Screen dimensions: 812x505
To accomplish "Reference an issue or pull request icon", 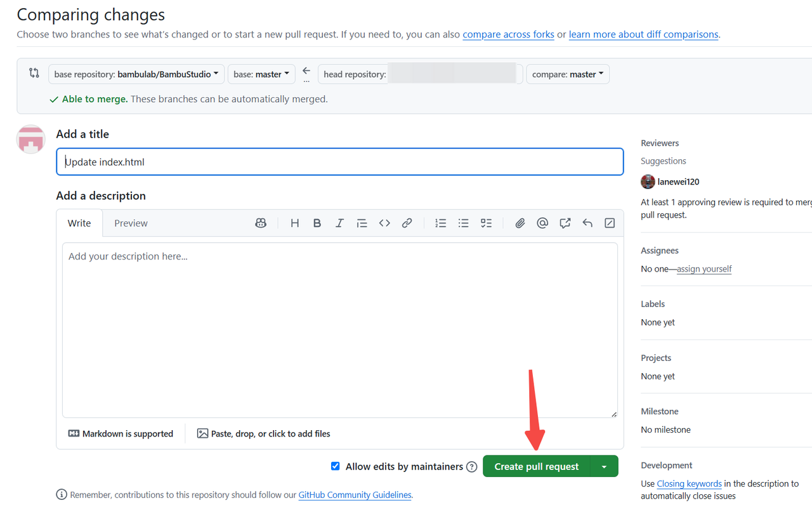I will pos(565,223).
